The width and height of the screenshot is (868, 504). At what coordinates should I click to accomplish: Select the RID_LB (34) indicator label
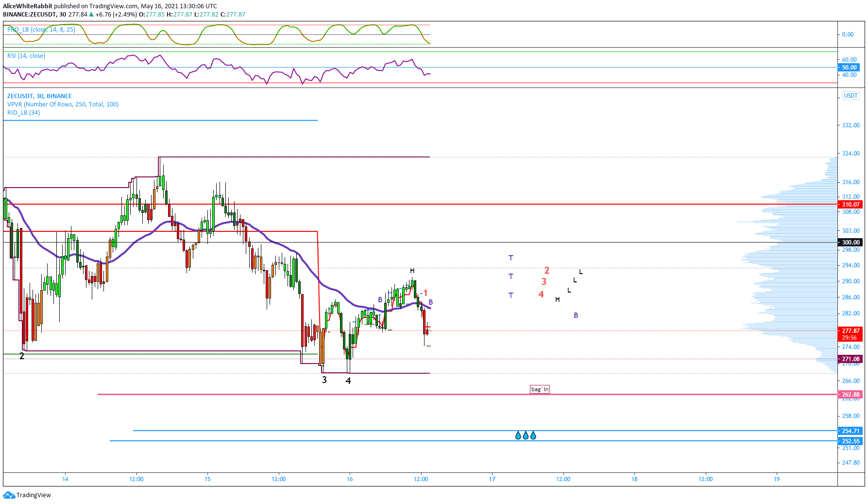[x=23, y=113]
